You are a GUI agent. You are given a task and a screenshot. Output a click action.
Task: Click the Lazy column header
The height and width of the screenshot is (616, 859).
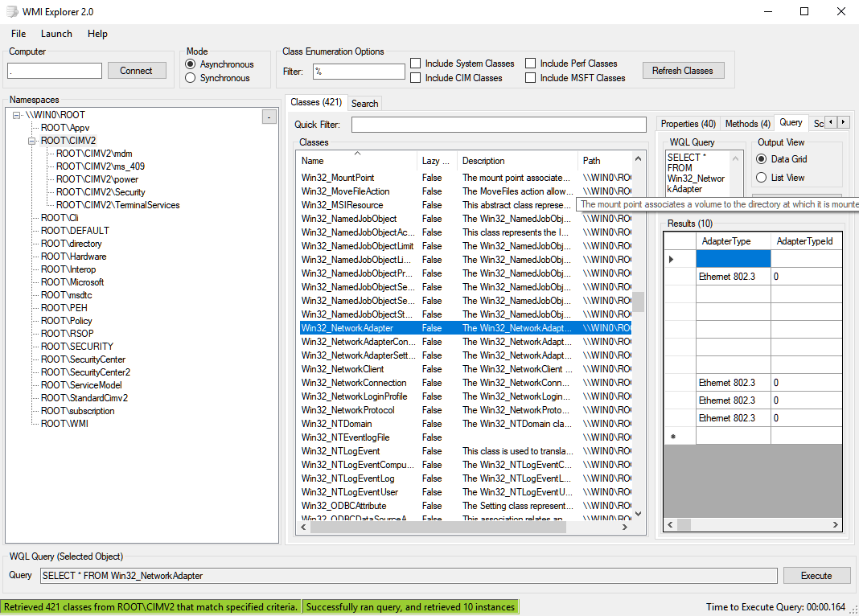click(437, 161)
